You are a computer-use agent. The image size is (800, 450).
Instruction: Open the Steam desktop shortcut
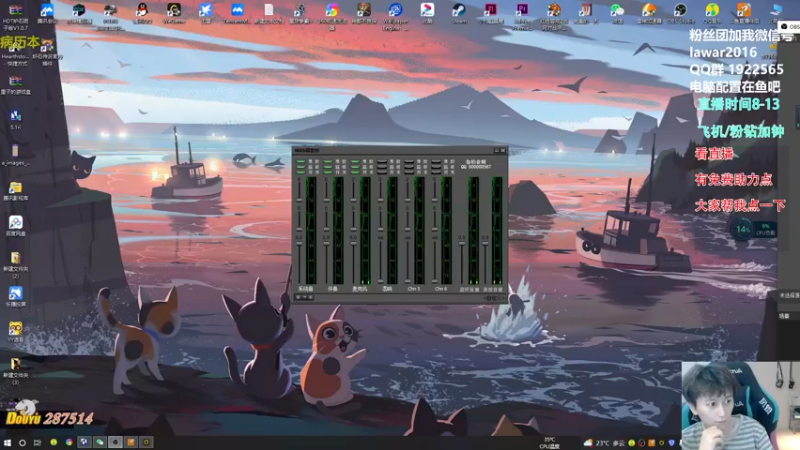(459, 10)
